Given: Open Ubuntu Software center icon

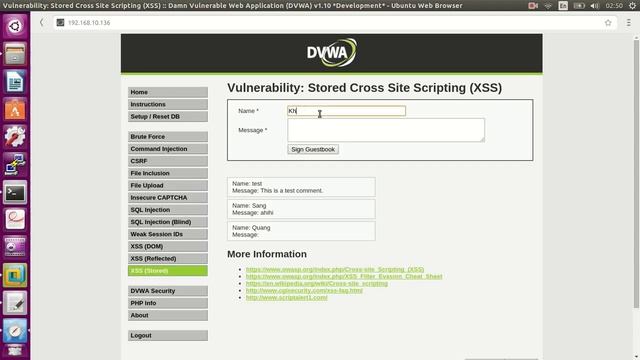Looking at the screenshot, I should pyautogui.click(x=15, y=109).
